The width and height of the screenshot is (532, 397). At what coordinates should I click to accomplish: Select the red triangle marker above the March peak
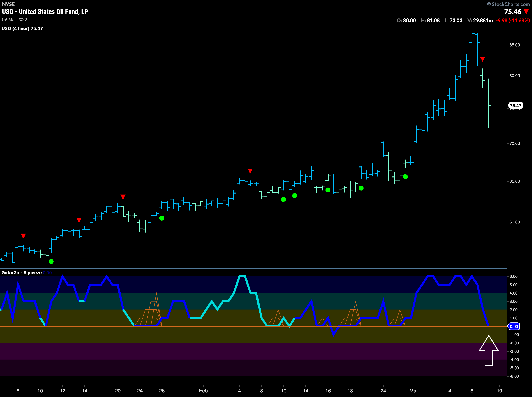(483, 59)
